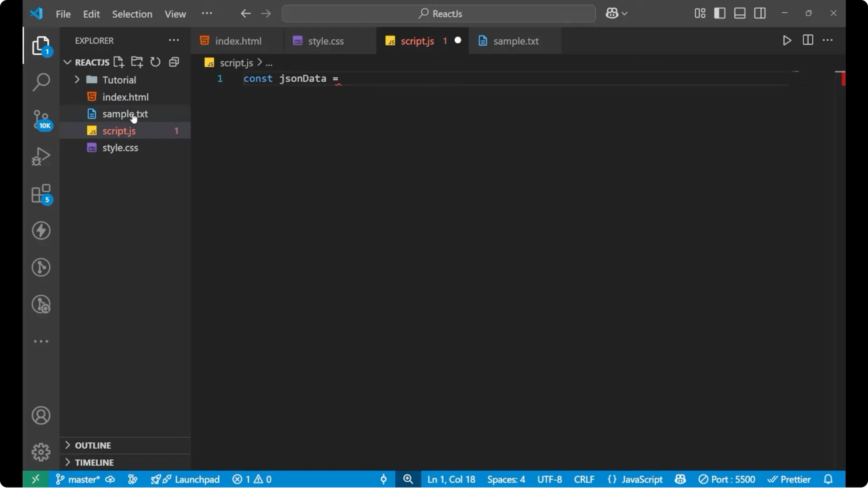The height and width of the screenshot is (488, 868).
Task: Open the Search view in the activity bar
Action: (x=41, y=82)
